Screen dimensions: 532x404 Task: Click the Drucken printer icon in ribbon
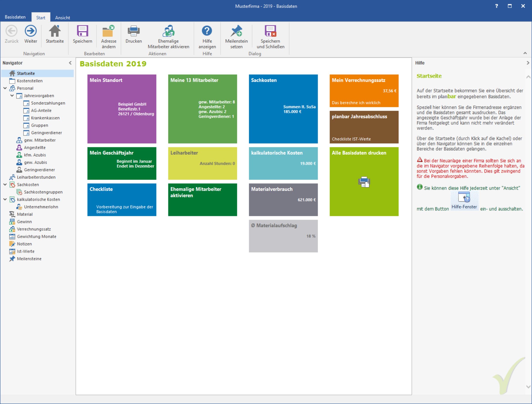(x=134, y=31)
